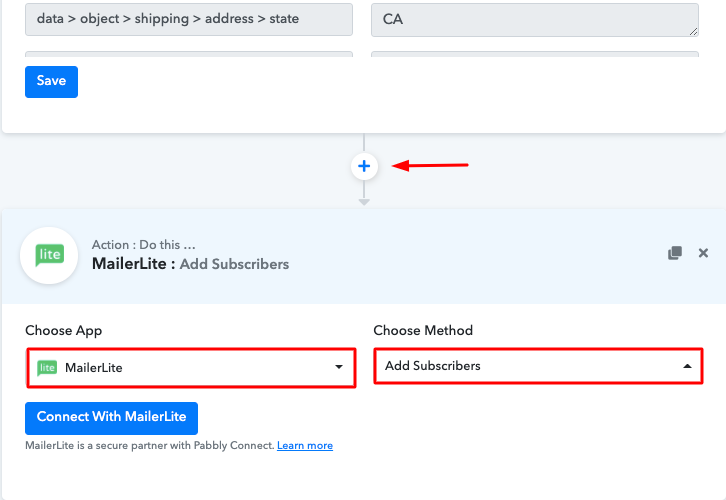Viewport: 726px width, 500px height.
Task: Click the Choose App label
Action: tap(63, 331)
